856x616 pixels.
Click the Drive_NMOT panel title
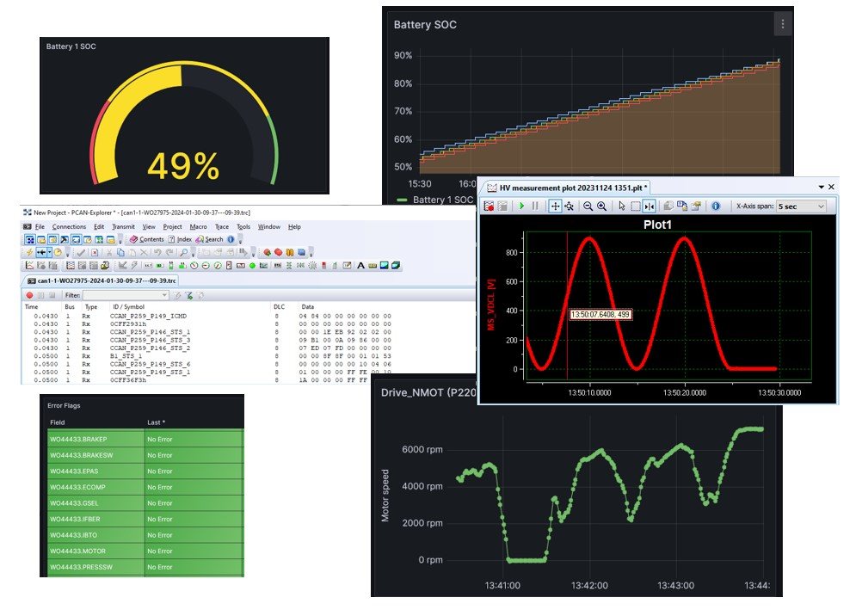[x=428, y=392]
